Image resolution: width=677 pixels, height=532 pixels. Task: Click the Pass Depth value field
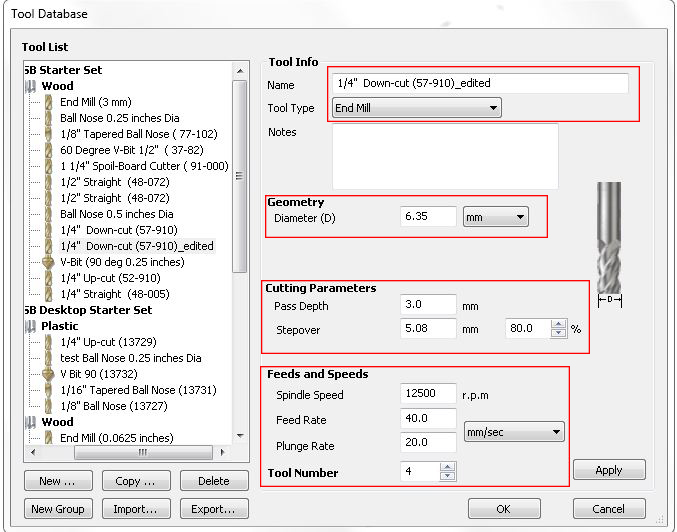(428, 304)
